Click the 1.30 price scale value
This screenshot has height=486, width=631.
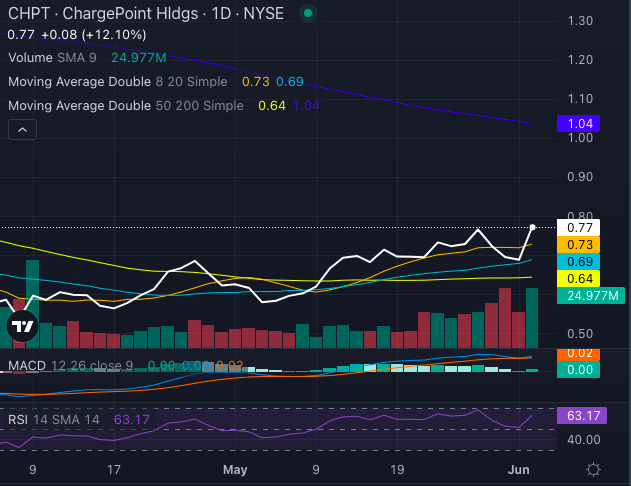click(x=580, y=21)
